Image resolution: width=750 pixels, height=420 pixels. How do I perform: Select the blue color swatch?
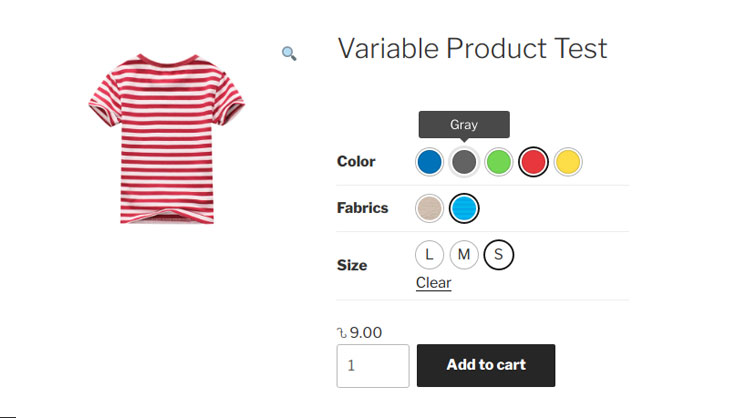(x=429, y=161)
